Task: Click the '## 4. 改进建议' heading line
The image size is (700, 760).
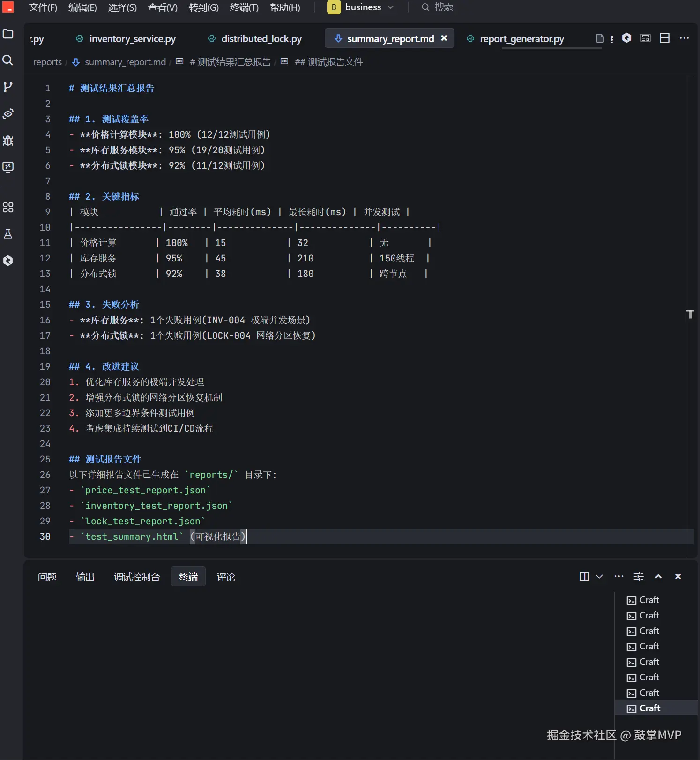Action: point(104,366)
